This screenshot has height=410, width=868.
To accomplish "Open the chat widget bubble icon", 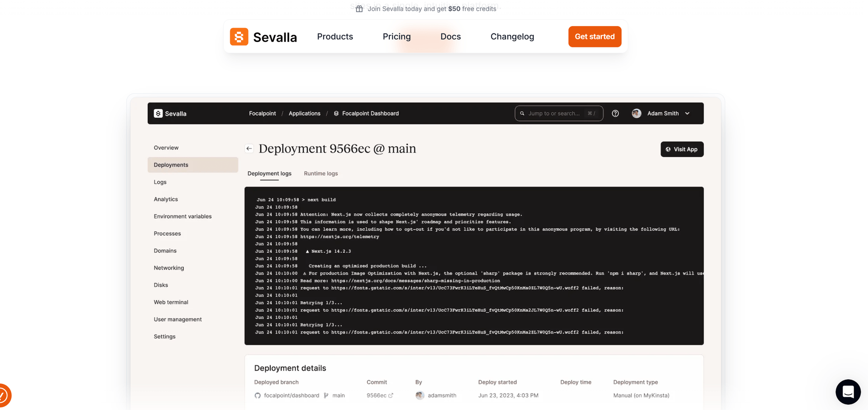I will pyautogui.click(x=848, y=391).
